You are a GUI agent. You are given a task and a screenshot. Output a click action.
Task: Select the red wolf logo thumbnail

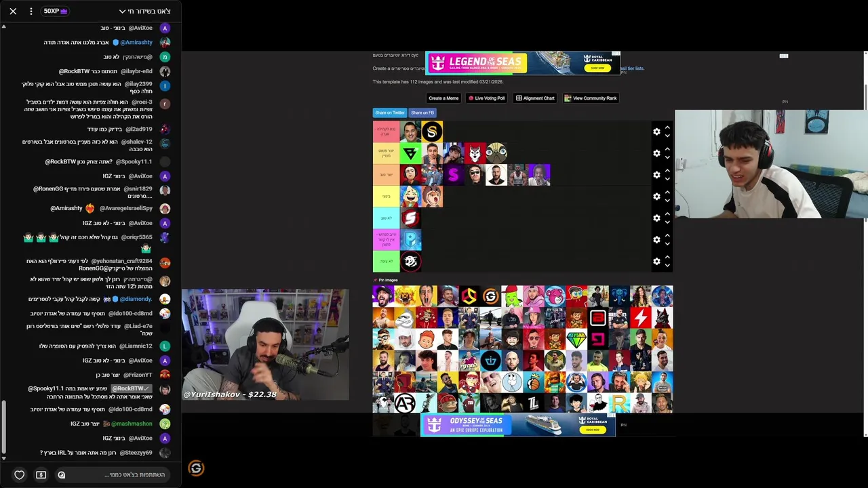coord(475,153)
